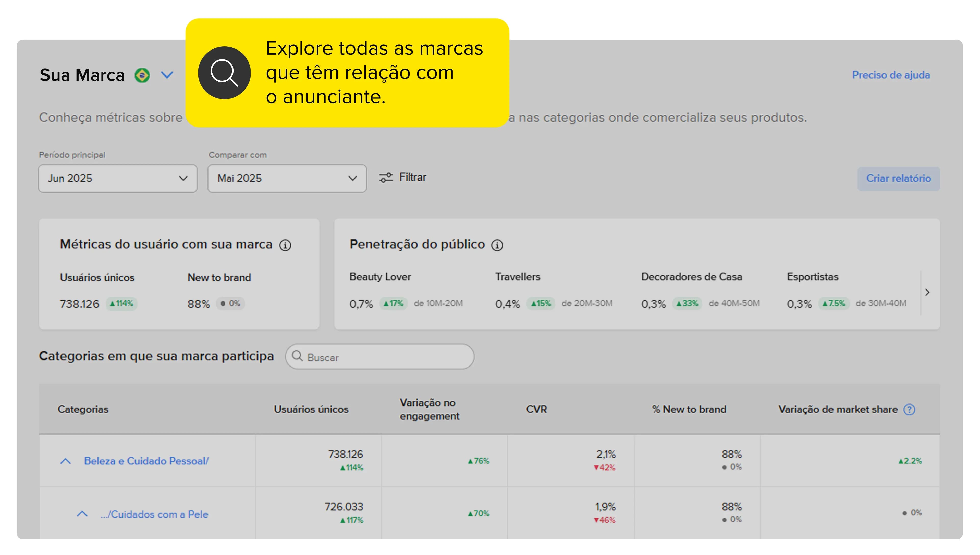Click the Filtrar sliders icon

[386, 177]
